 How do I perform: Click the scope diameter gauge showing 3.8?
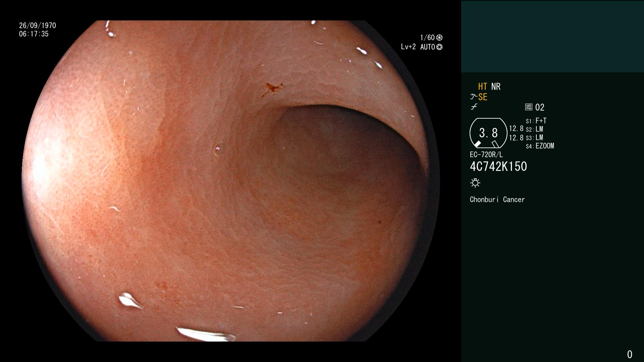pos(488,133)
